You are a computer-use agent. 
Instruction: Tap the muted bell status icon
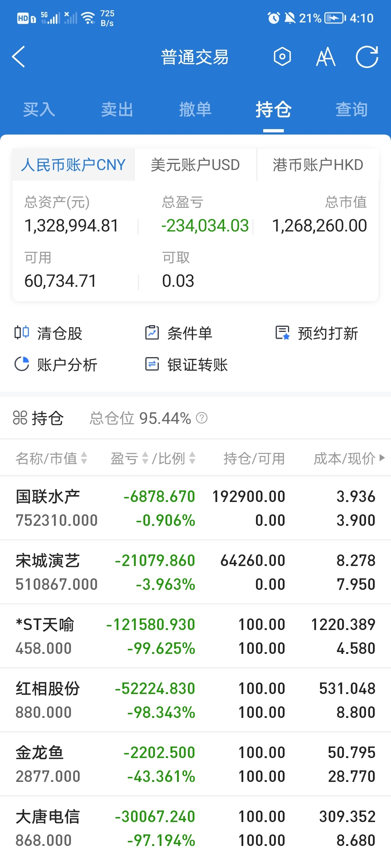(290, 18)
